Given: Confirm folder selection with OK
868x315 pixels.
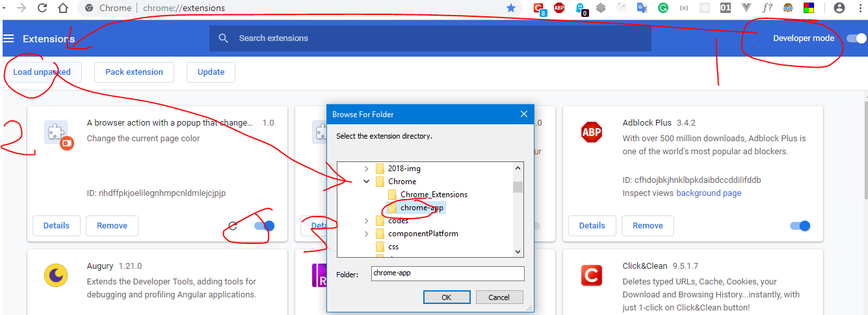Looking at the screenshot, I should pos(446,297).
